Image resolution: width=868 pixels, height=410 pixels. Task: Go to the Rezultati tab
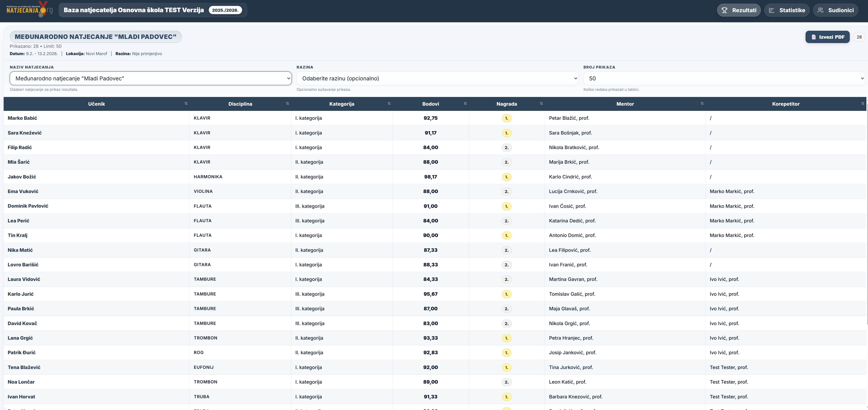(739, 10)
